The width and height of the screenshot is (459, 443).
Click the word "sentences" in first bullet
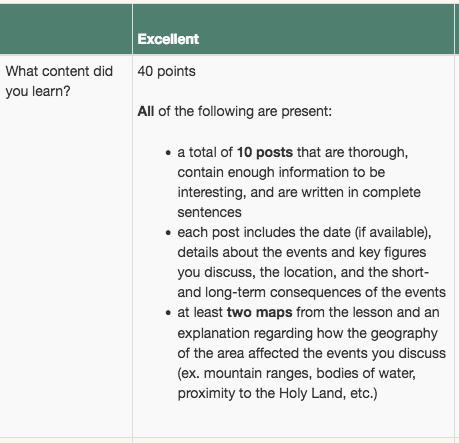(209, 212)
